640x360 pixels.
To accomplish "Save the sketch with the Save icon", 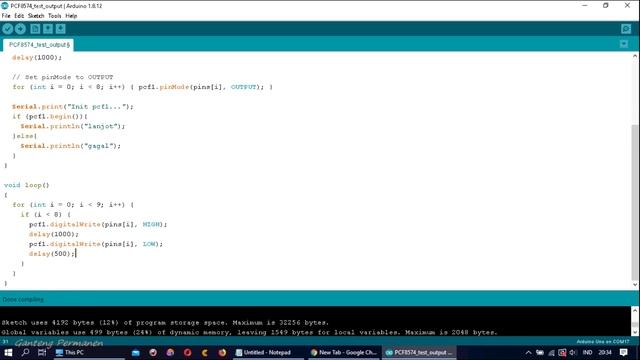I will tap(60, 29).
